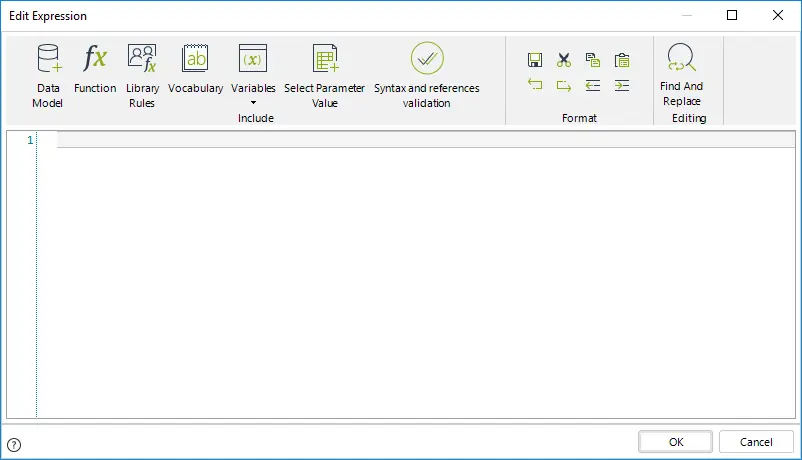The image size is (802, 460).
Task: Confirm with the OK button
Action: 676,442
